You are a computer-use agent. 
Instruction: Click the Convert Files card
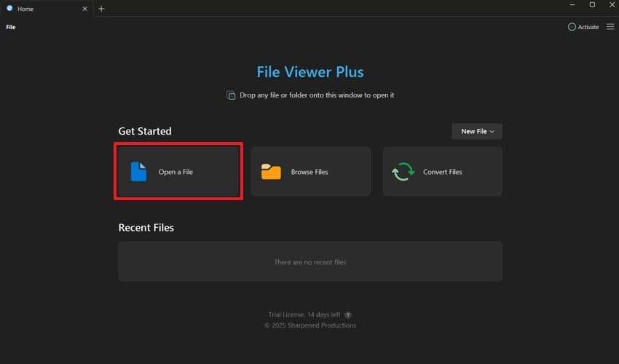coord(443,171)
